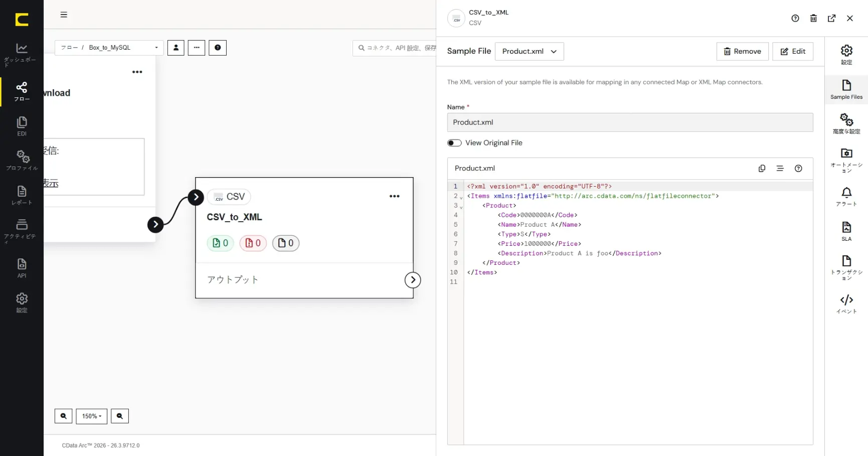
Task: Click the CData Arc version footer text
Action: coord(101,445)
